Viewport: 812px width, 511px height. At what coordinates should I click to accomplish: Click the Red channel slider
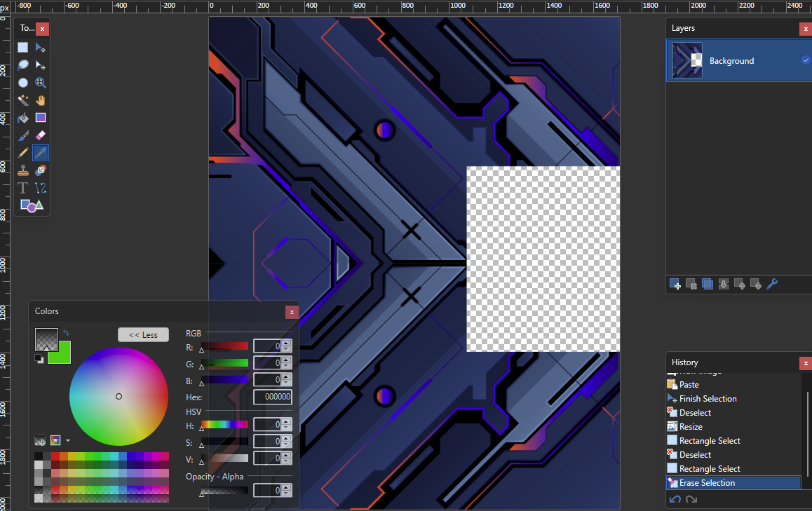pos(225,346)
